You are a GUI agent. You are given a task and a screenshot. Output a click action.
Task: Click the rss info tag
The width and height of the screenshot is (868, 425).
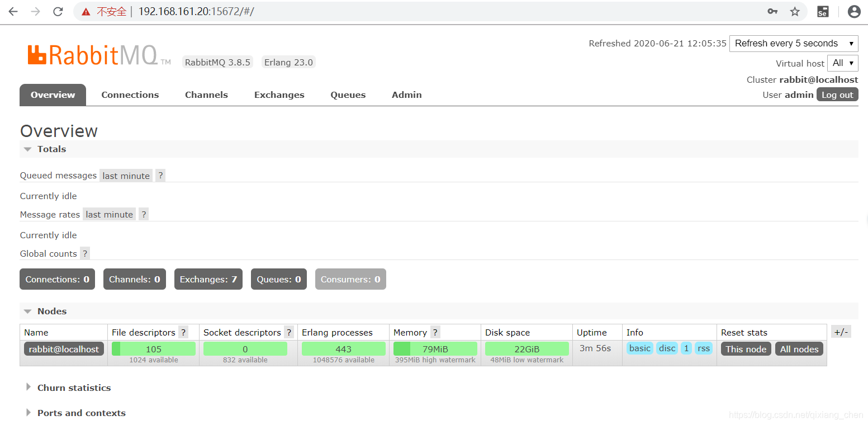pos(704,348)
